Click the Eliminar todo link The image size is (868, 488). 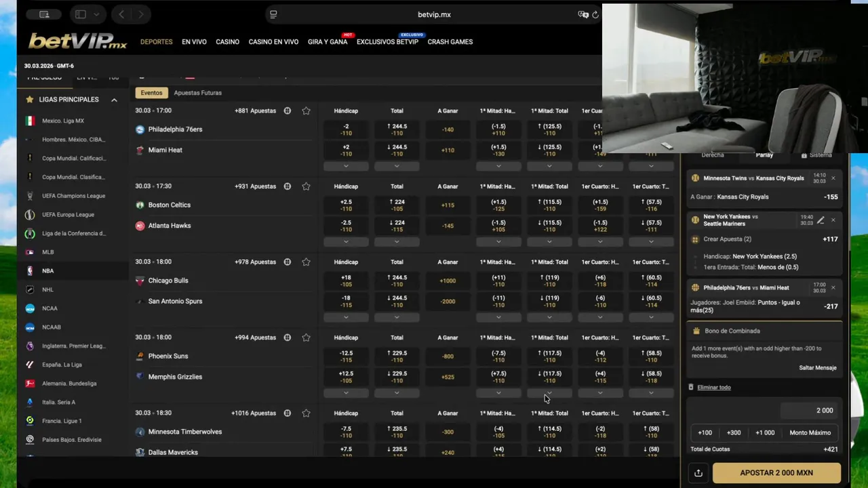pyautogui.click(x=714, y=388)
